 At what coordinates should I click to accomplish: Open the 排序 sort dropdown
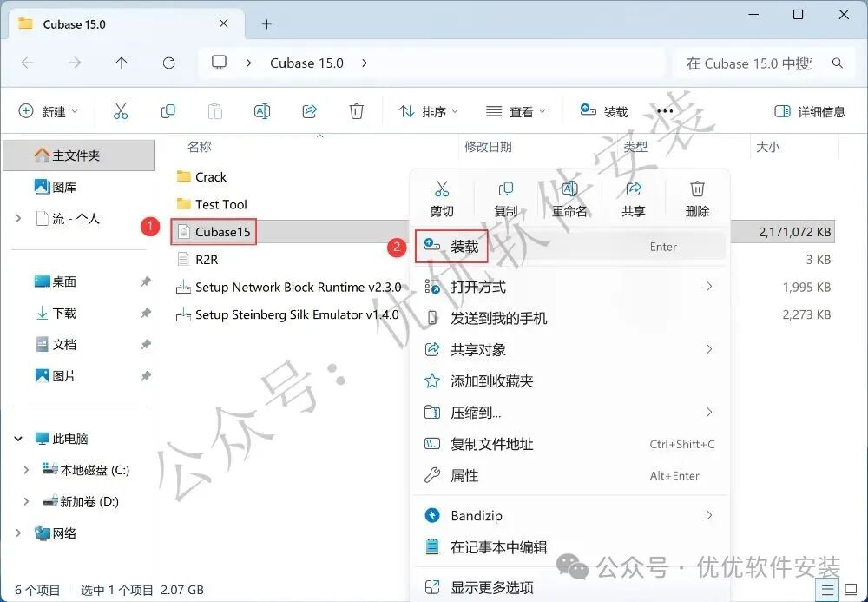click(x=428, y=112)
